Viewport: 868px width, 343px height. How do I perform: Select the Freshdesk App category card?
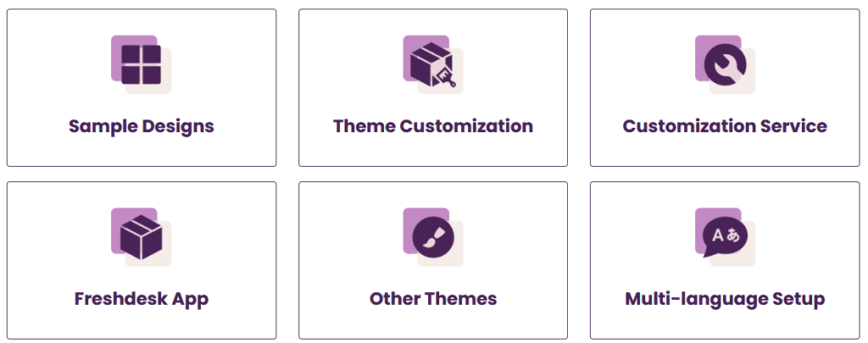(x=142, y=260)
